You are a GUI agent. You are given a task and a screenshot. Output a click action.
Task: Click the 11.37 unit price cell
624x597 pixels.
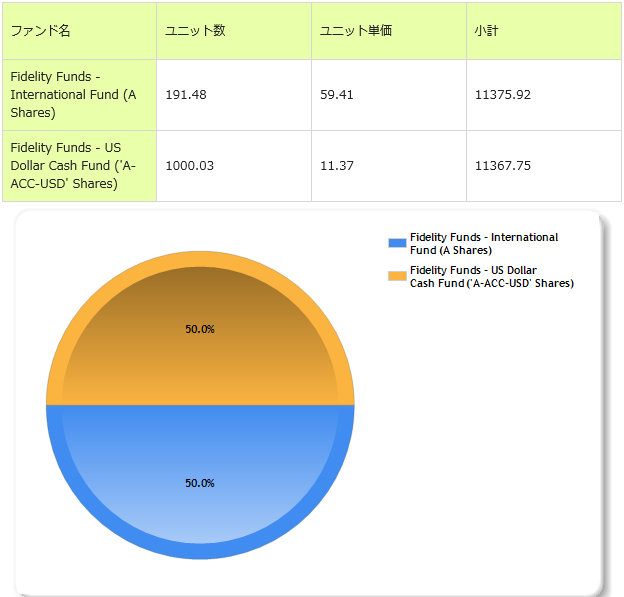337,165
